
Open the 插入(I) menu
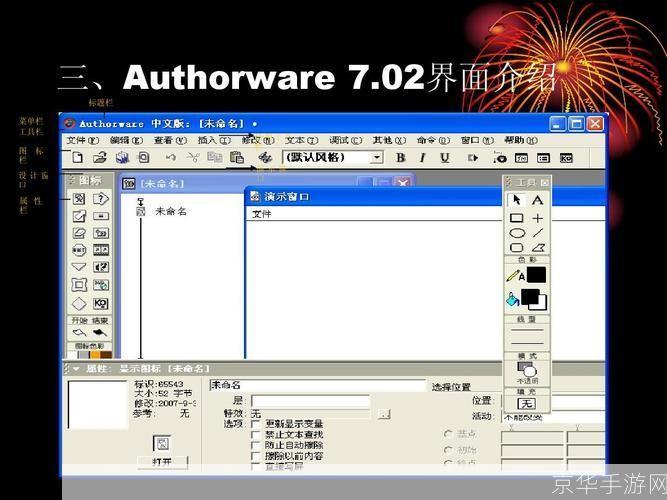(x=214, y=140)
